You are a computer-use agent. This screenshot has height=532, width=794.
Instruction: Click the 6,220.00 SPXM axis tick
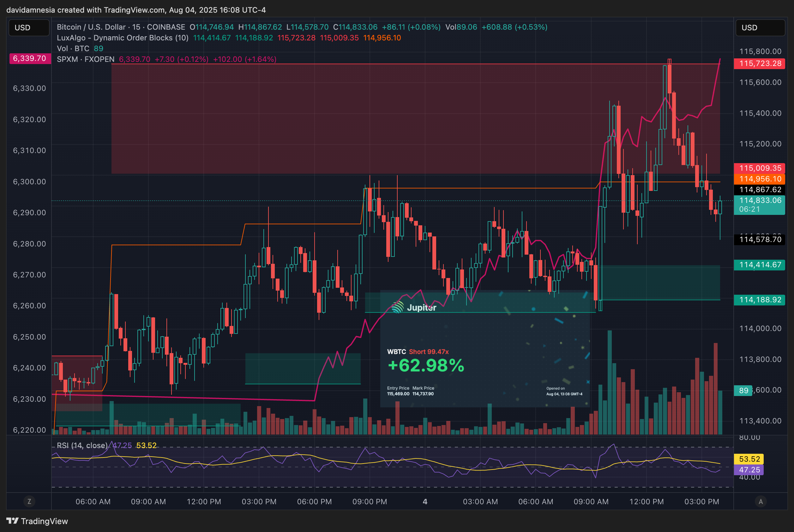point(29,430)
